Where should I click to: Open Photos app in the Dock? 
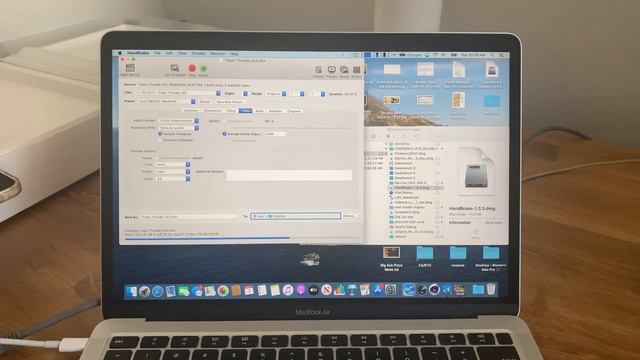click(x=223, y=291)
